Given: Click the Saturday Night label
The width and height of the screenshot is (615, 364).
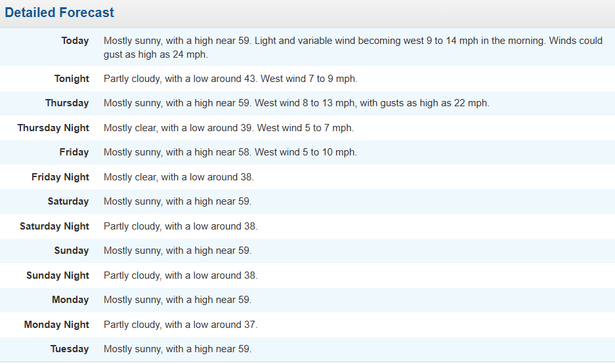Looking at the screenshot, I should [x=54, y=226].
